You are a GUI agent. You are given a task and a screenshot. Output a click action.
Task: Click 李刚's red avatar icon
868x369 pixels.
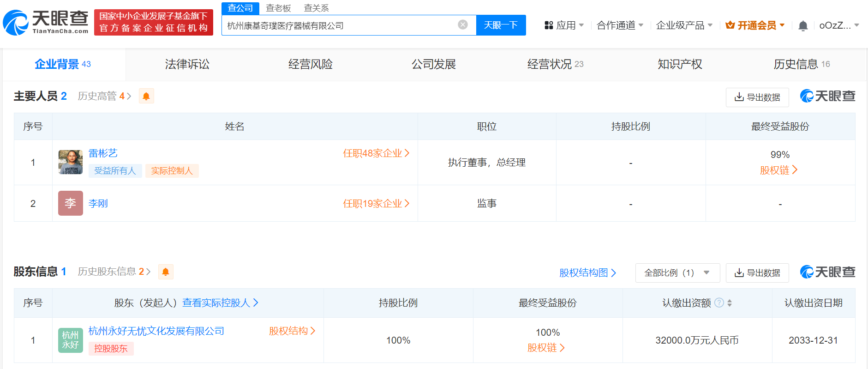pos(70,203)
